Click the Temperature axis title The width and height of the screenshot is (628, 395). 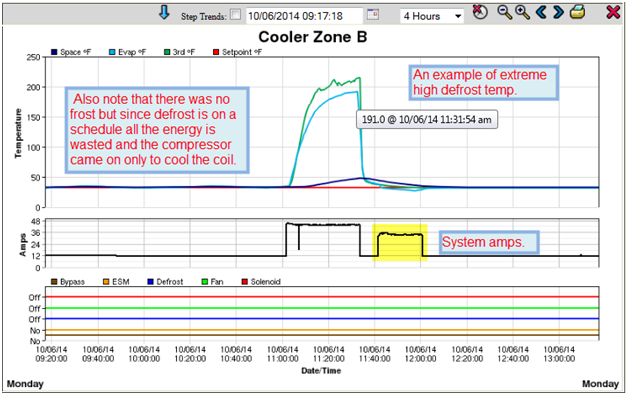[x=18, y=133]
